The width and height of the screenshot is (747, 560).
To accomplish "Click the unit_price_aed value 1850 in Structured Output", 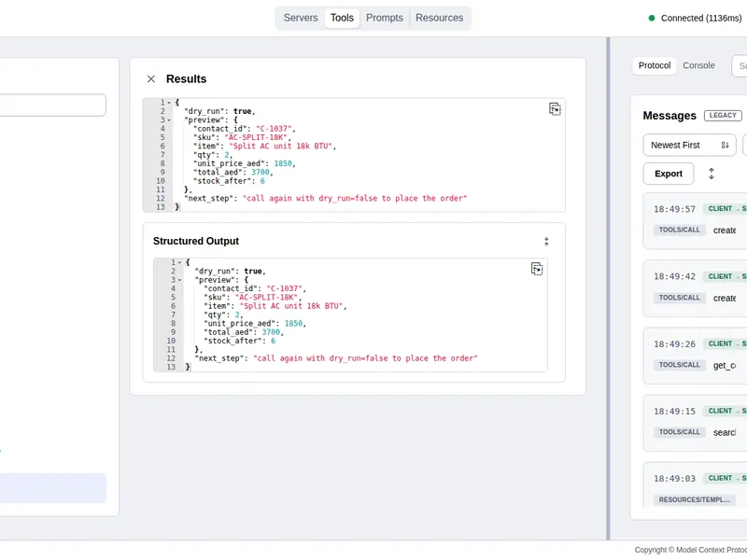I will (x=293, y=324).
